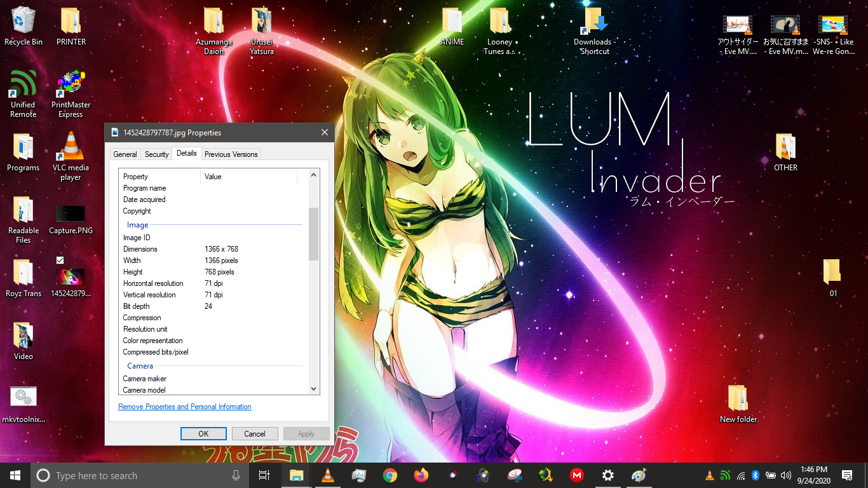Click the Dimensions value 1366 x 768
Screen dimensions: 868x488
[x=221, y=249]
